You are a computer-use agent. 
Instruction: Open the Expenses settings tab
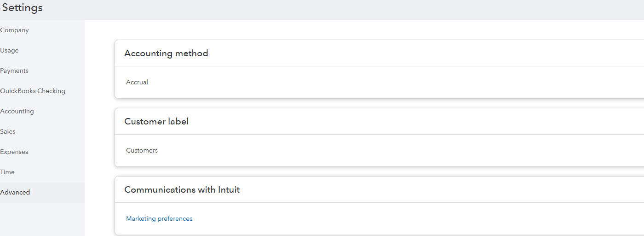click(15, 152)
